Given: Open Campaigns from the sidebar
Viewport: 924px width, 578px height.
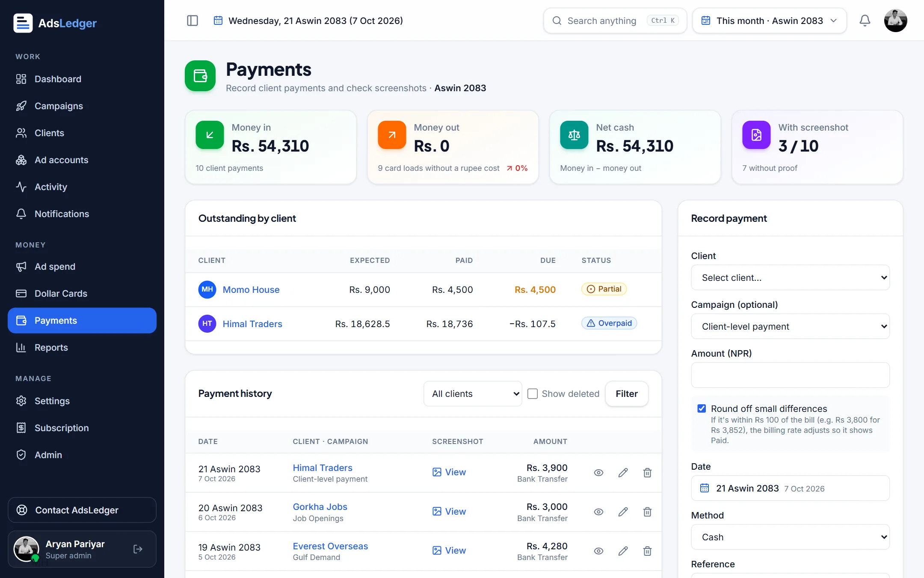Looking at the screenshot, I should click(82, 106).
